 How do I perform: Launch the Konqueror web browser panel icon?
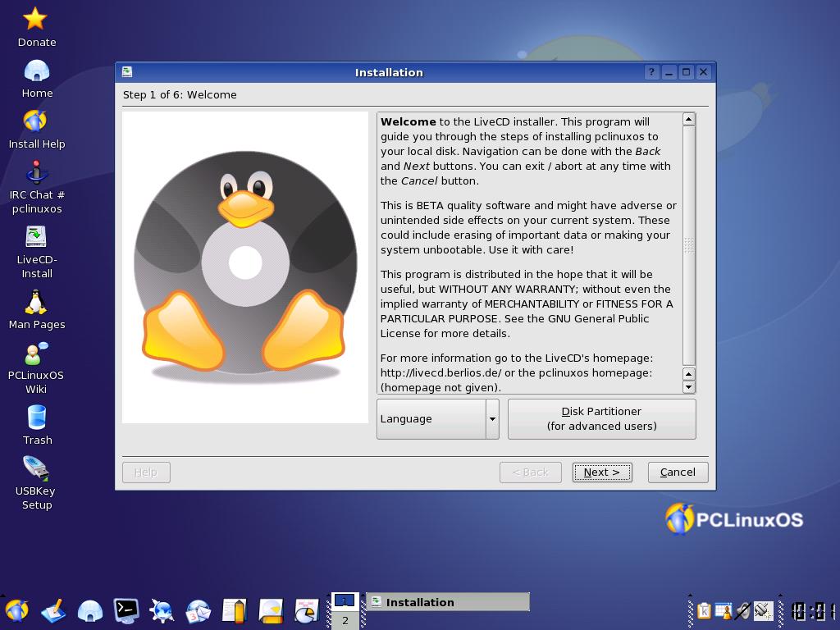(162, 610)
